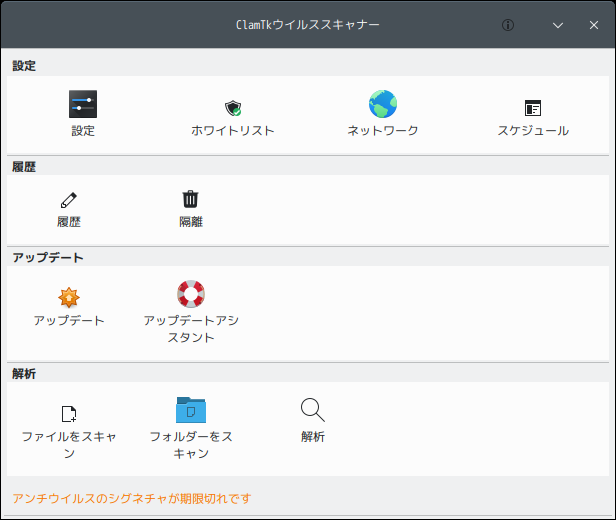Viewport: 616px width, 520px height.
Task: Click the フォルダーをスキャン text label
Action: pyautogui.click(x=190, y=445)
